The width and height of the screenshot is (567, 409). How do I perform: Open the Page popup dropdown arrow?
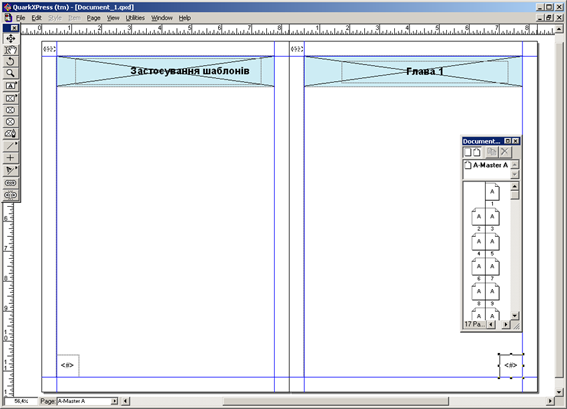coord(114,401)
